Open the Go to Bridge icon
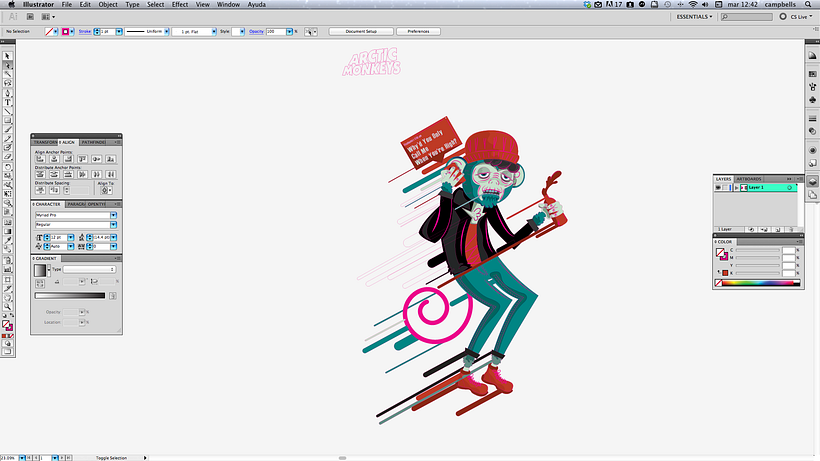The image size is (820, 461). [30, 17]
